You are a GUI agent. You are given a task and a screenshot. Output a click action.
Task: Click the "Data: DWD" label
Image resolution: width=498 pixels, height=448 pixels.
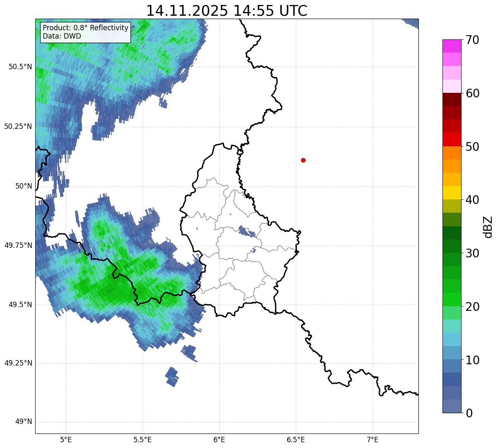pyautogui.click(x=62, y=36)
